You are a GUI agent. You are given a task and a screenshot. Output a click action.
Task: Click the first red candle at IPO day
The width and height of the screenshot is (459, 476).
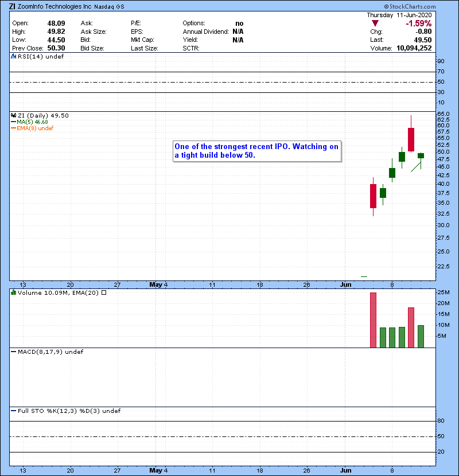pos(373,196)
